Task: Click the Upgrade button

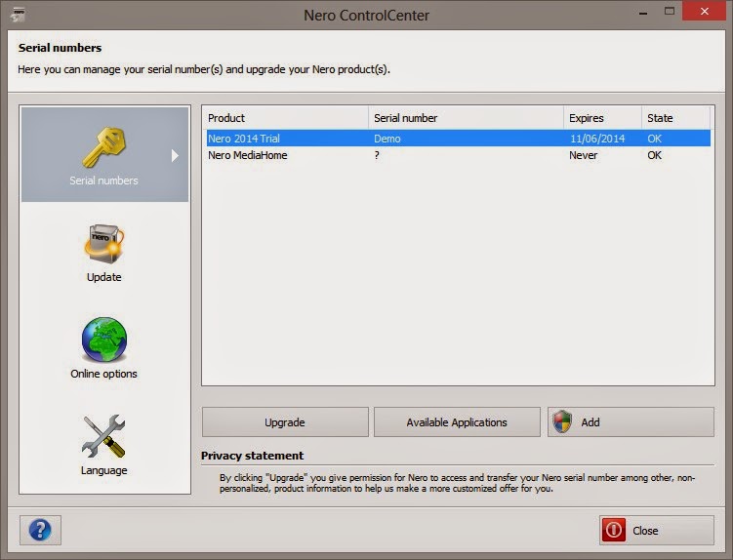Action: 285,422
